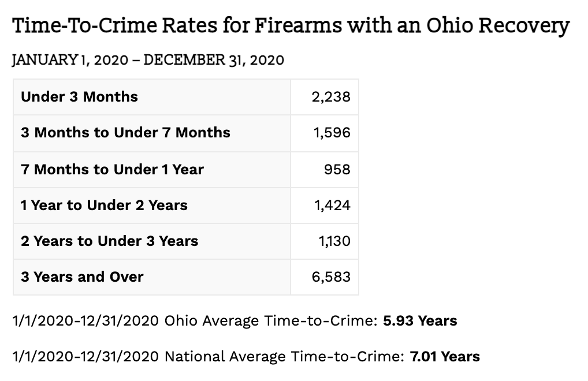Select the 7 Months to Under 1 Year label
588x381 pixels.
112,169
